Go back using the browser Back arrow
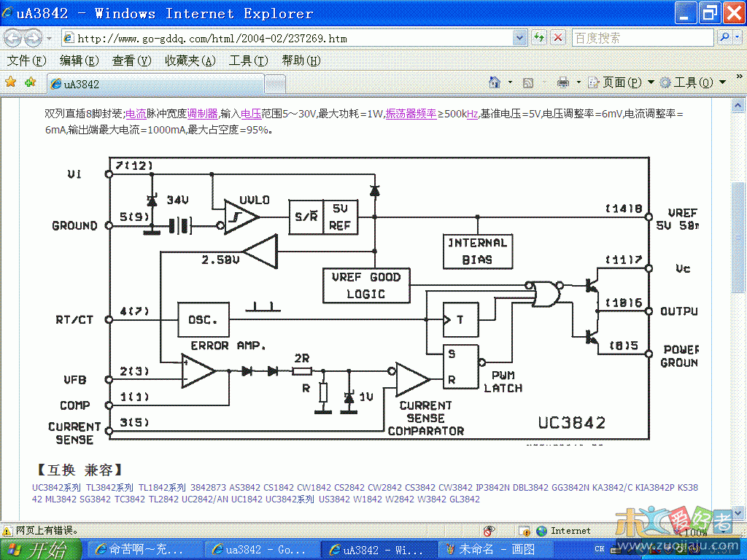 click(12, 38)
